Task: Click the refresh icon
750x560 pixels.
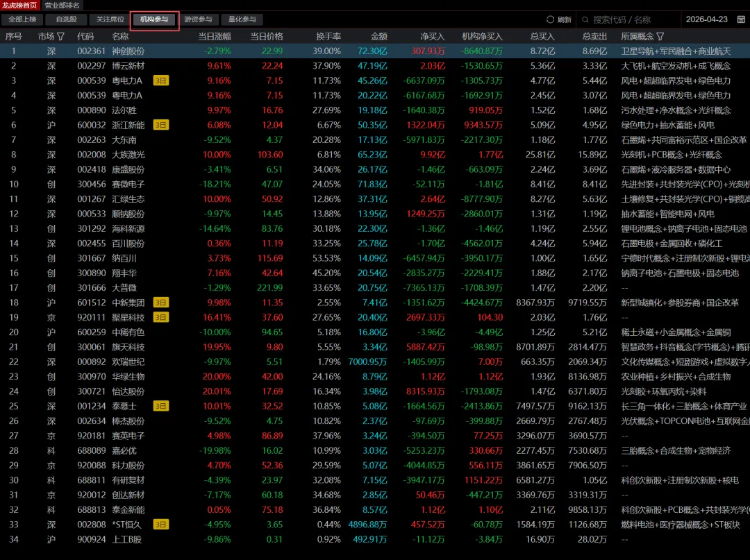Action: pos(550,19)
